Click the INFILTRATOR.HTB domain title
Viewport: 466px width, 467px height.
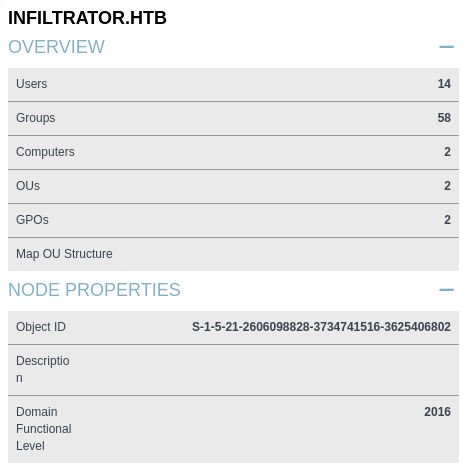coord(87,18)
